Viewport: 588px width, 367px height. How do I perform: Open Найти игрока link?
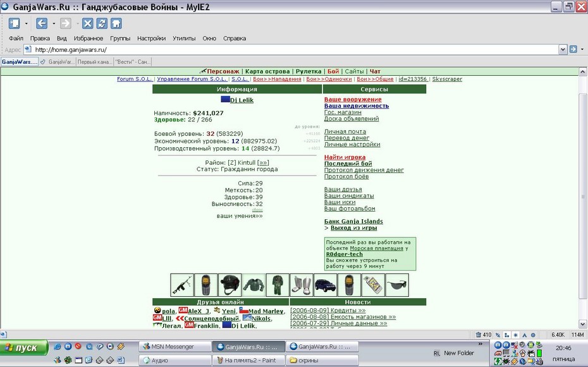pos(345,157)
